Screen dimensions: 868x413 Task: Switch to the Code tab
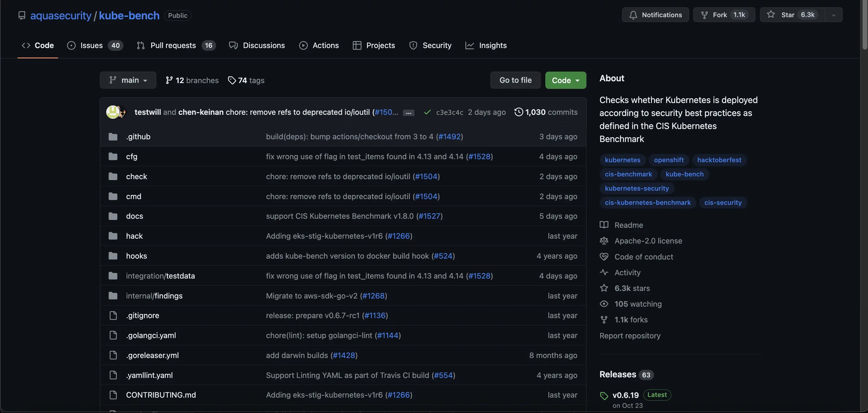click(38, 45)
